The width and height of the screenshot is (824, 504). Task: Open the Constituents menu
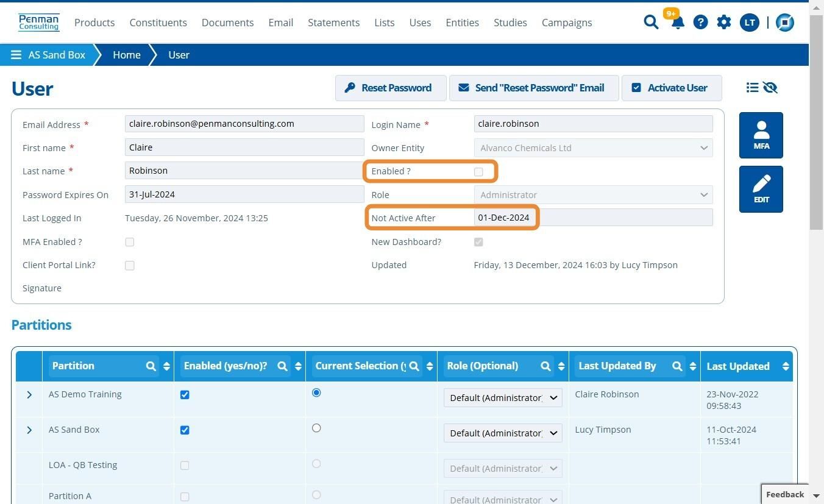tap(158, 23)
